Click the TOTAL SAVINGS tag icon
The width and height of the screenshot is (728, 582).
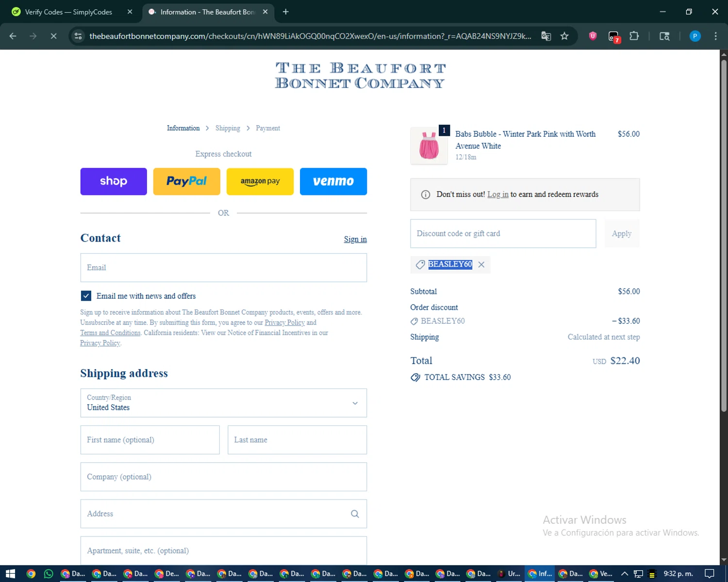pos(415,377)
